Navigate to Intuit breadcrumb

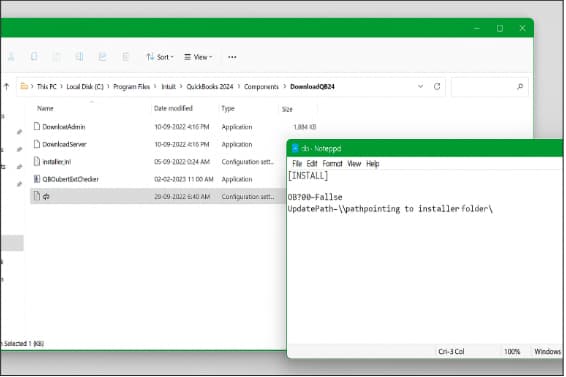(x=168, y=87)
